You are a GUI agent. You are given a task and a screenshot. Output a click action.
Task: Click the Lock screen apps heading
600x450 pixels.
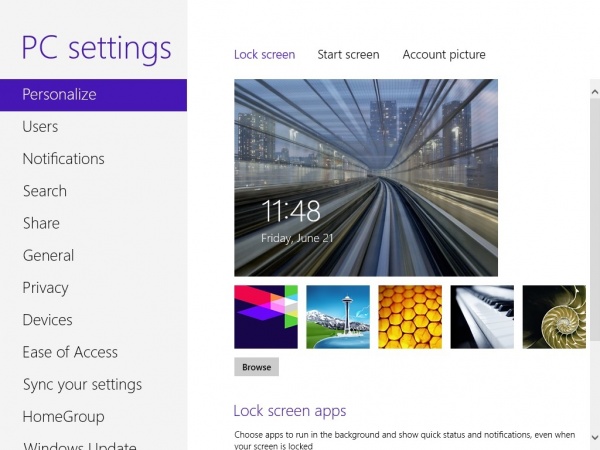click(x=290, y=411)
